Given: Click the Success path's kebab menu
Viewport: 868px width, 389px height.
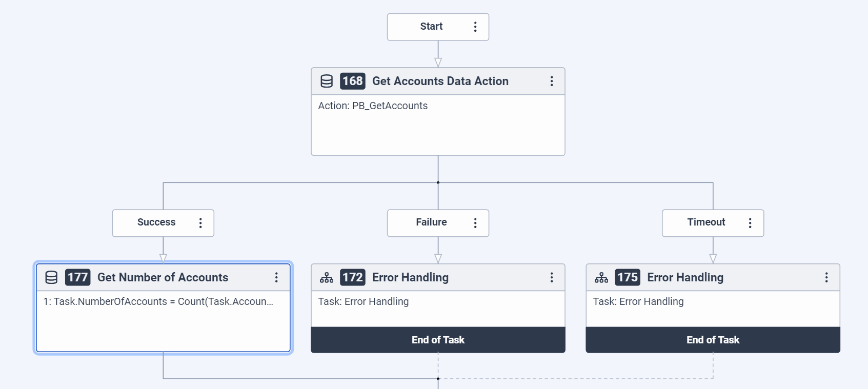Looking at the screenshot, I should click(x=200, y=223).
